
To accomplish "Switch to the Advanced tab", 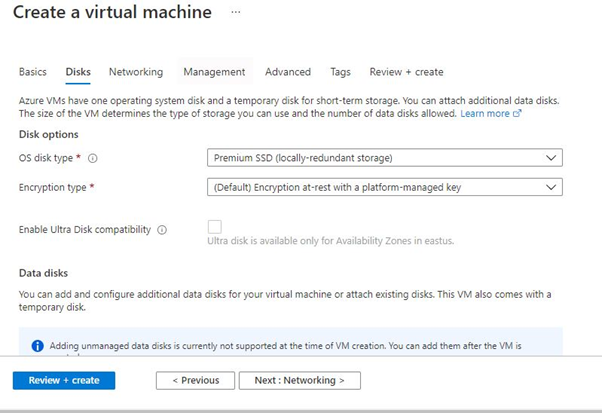I will tap(288, 72).
